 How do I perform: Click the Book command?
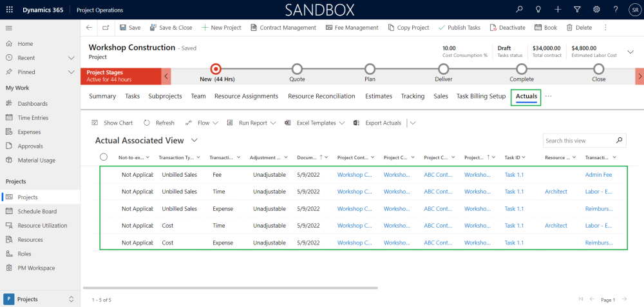(x=546, y=28)
